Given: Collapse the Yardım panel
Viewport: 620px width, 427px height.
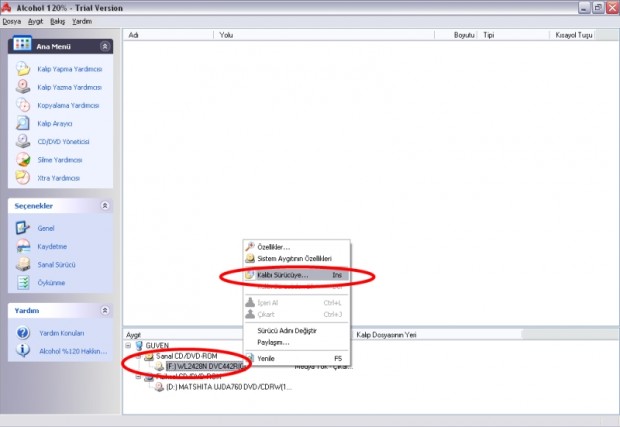Looking at the screenshot, I should 105,310.
